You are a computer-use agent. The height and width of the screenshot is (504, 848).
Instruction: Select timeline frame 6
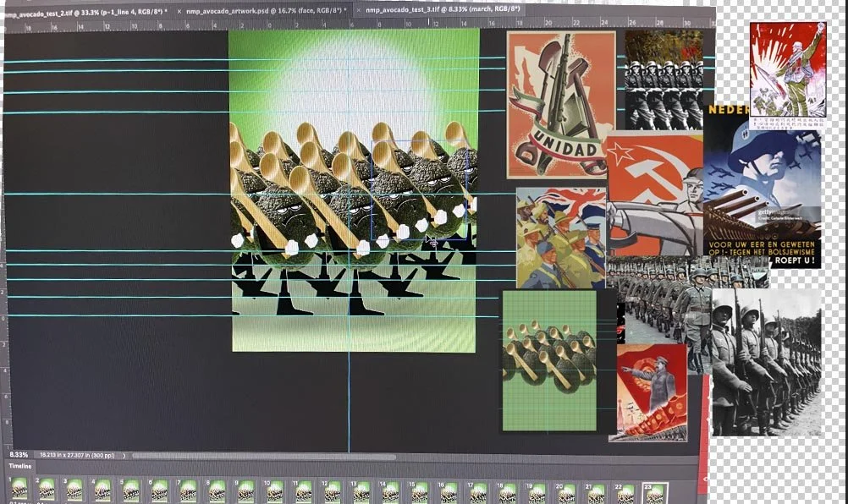[x=160, y=490]
